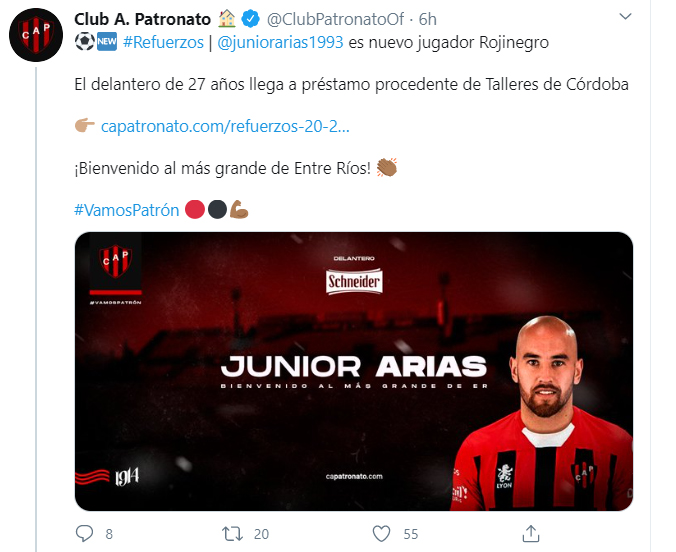Image resolution: width=676 pixels, height=552 pixels.
Task: Click the Club A. Patronato profile avatar
Action: (x=36, y=35)
